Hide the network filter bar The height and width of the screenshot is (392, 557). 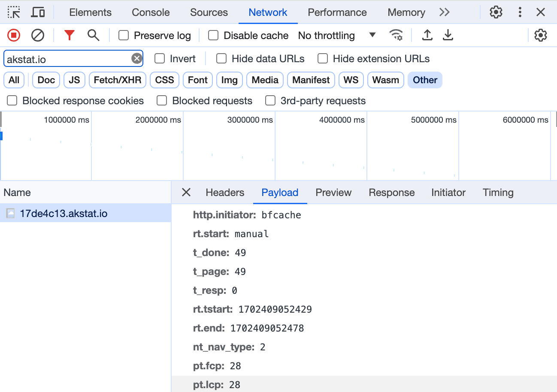(x=69, y=35)
